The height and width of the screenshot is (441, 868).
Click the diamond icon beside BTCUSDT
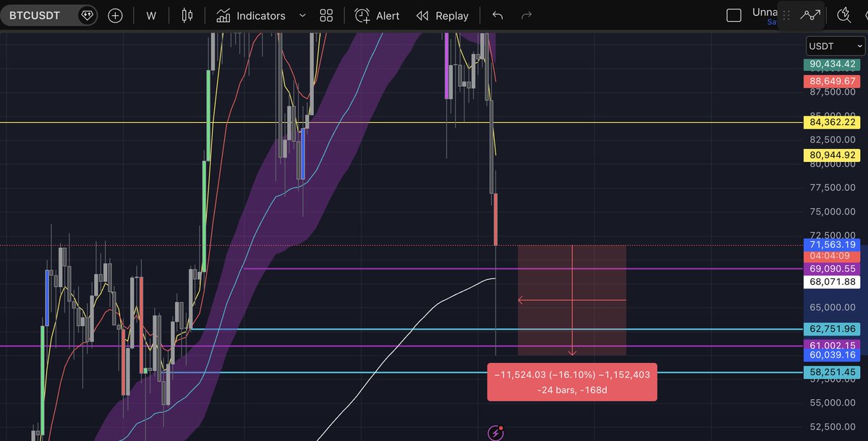pyautogui.click(x=86, y=15)
